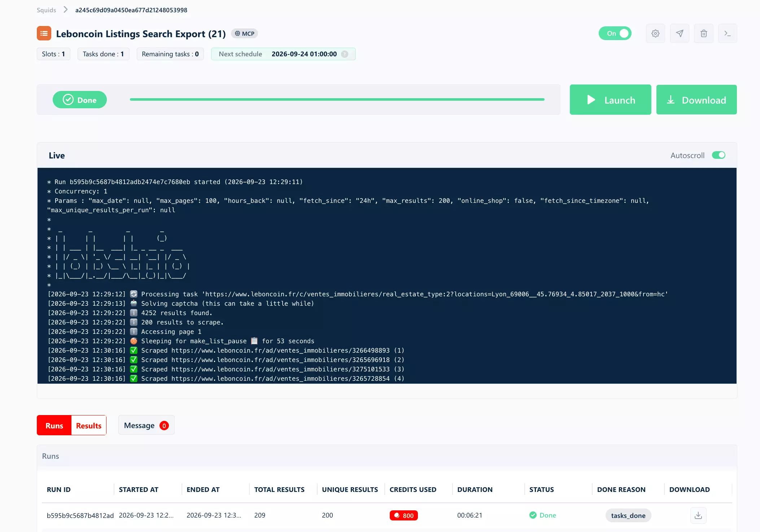Click the big Download button
760x532 pixels.
[x=696, y=100]
